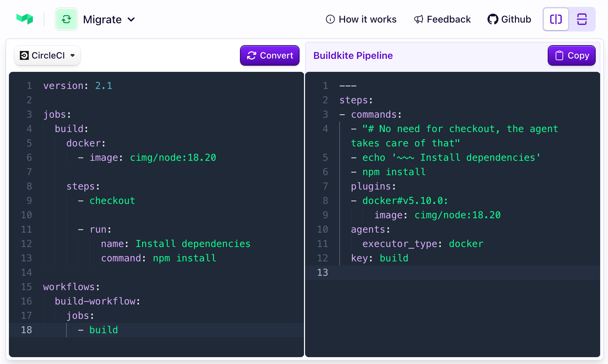Click the refresh icon inside the Convert button

coord(252,55)
